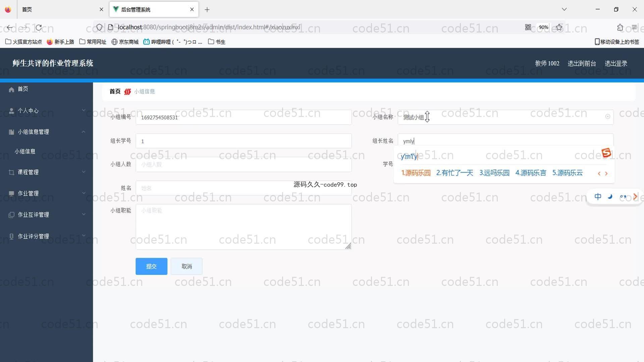Close the 首页 browser tab
Screen dimensions: 644x362
(x=101, y=9)
